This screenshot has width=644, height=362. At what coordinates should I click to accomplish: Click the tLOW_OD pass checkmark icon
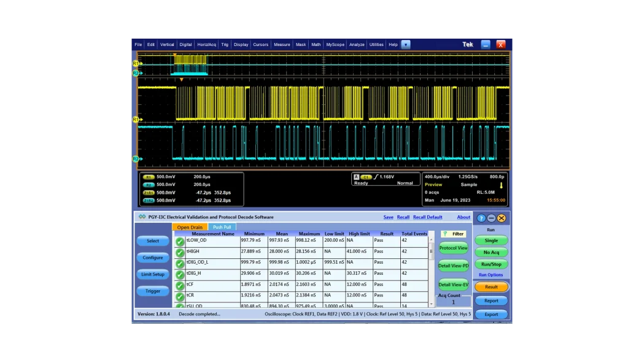pyautogui.click(x=179, y=242)
